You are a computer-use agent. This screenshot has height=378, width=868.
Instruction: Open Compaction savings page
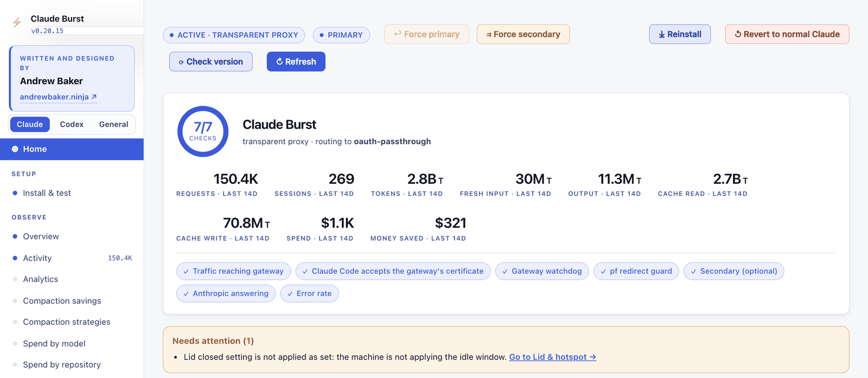click(72, 301)
